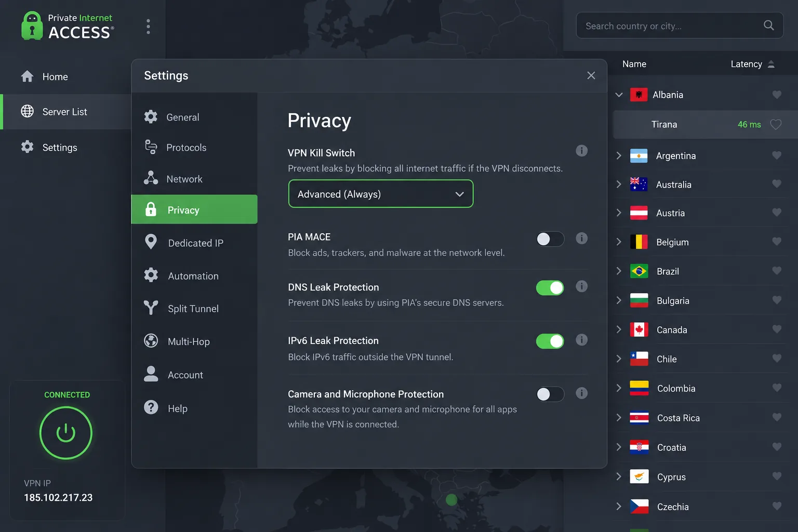Favorite Belgium with its heart icon

tap(777, 242)
